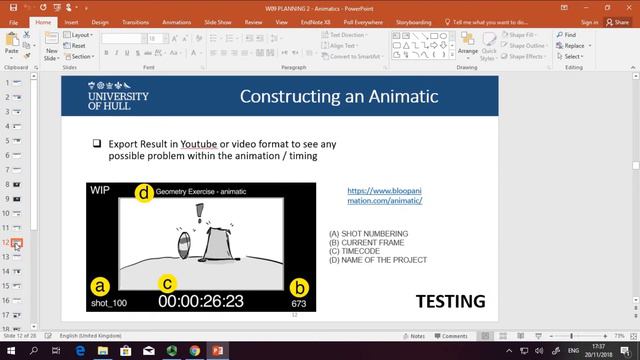Screen dimensions: 640x360
Task: Click zoom in plus button
Action: tap(605, 336)
